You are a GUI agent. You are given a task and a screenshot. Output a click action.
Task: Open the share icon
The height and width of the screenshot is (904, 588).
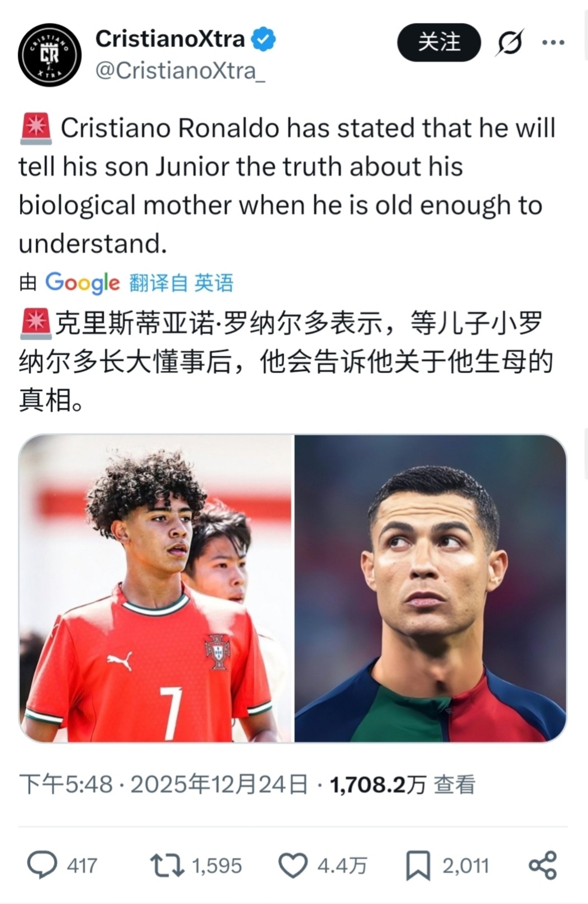point(543,865)
